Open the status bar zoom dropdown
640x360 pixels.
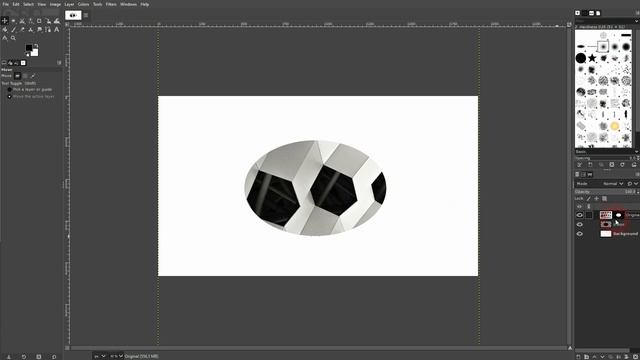116,356
